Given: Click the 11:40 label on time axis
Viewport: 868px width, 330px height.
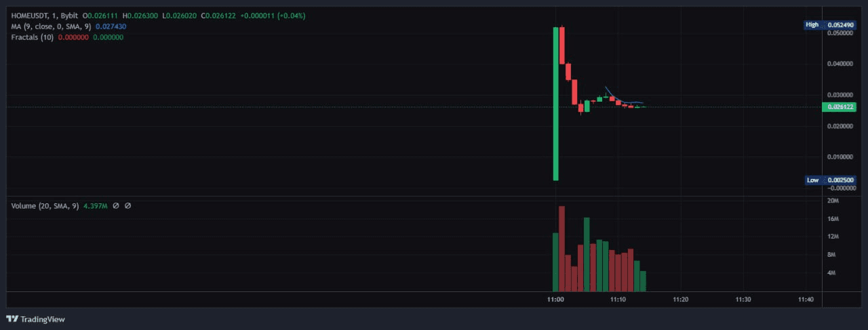Looking at the screenshot, I should 806,299.
